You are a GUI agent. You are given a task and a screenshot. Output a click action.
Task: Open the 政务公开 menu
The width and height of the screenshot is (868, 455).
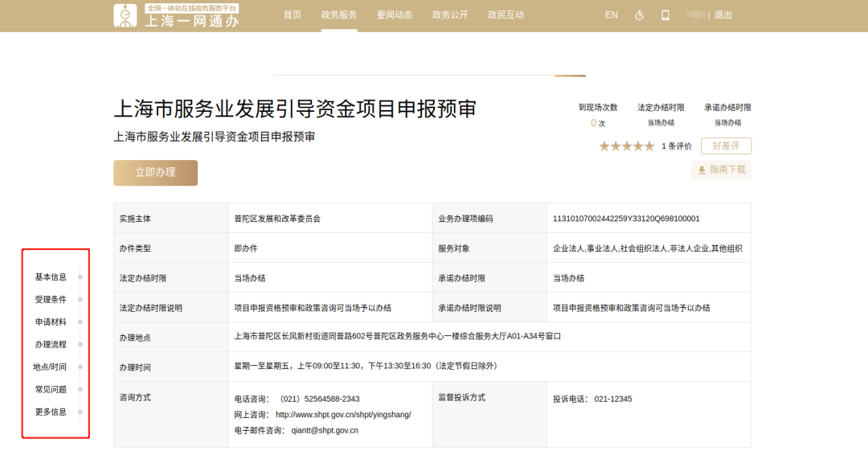coord(450,15)
